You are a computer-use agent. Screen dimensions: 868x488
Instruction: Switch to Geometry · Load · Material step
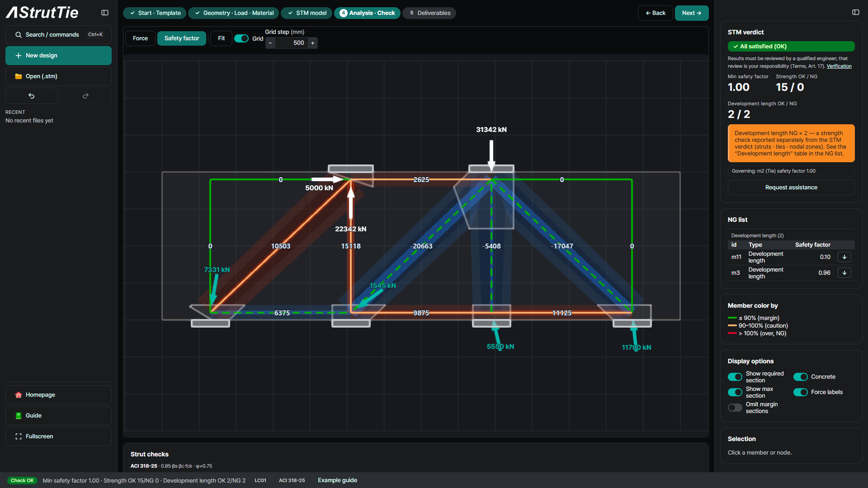coord(234,13)
